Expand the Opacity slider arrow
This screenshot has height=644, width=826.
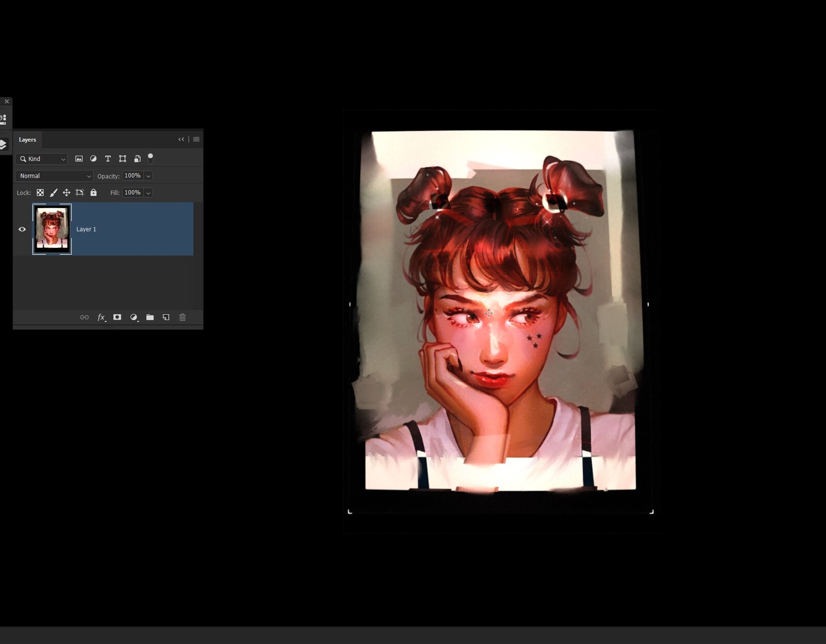[149, 176]
